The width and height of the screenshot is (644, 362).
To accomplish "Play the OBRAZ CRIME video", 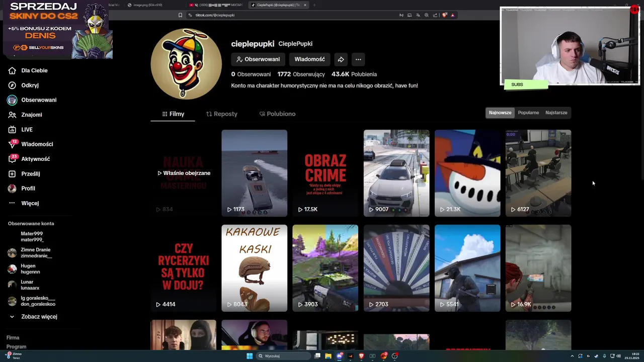I will click(326, 173).
